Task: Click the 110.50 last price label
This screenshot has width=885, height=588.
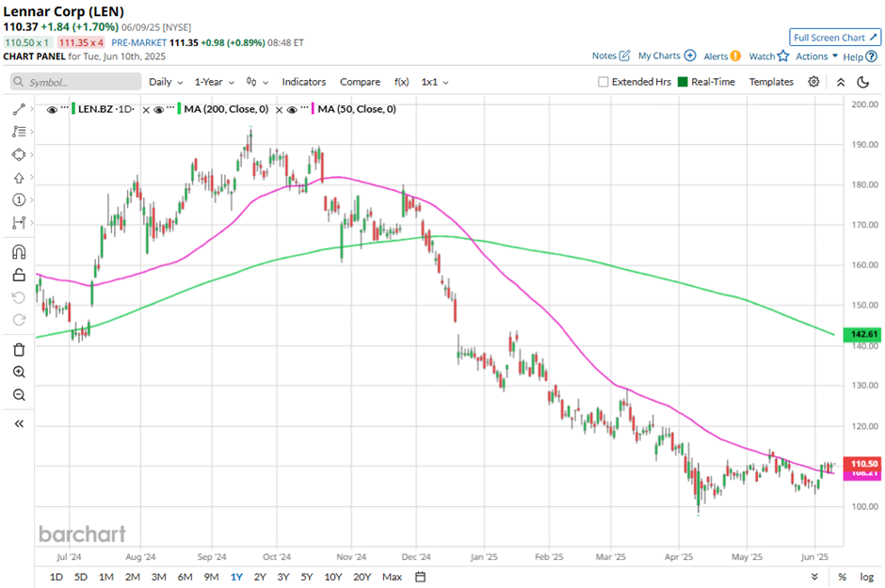Action: tap(861, 463)
